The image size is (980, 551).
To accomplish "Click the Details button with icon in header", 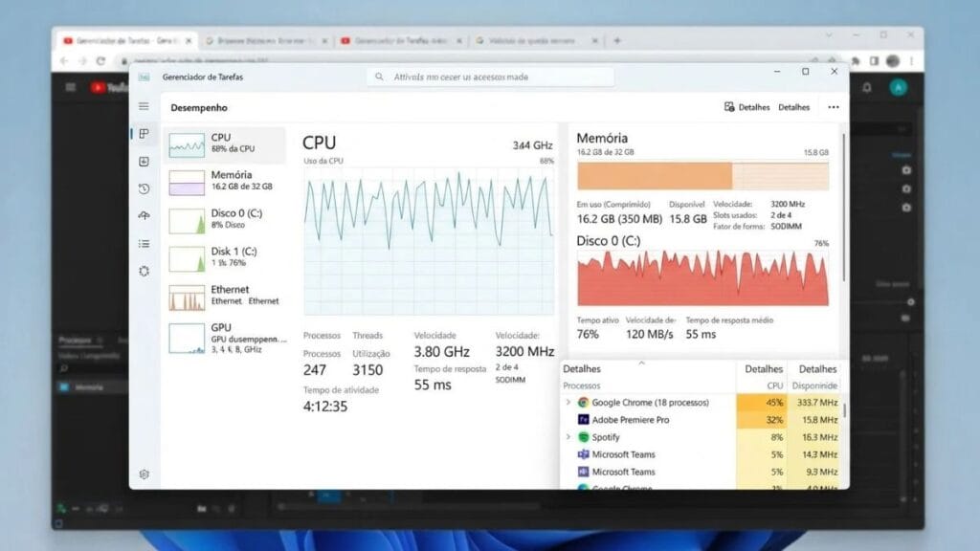I will click(746, 107).
